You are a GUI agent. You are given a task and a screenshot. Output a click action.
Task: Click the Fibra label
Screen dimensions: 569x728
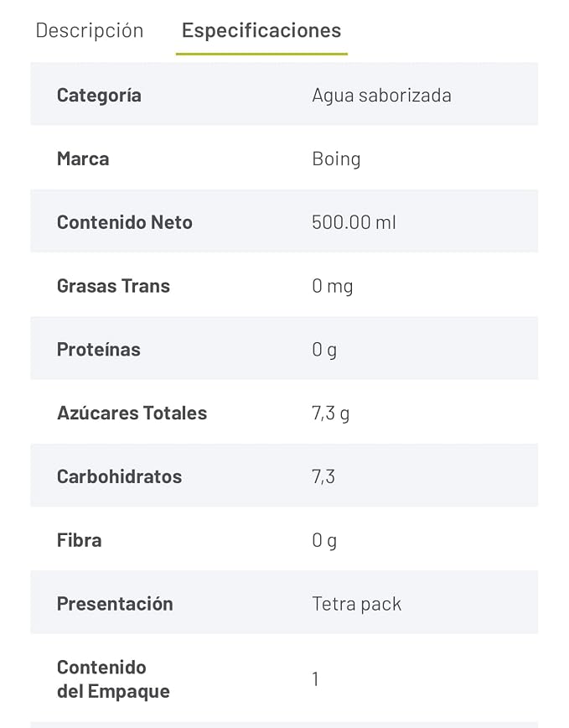pyautogui.click(x=80, y=540)
